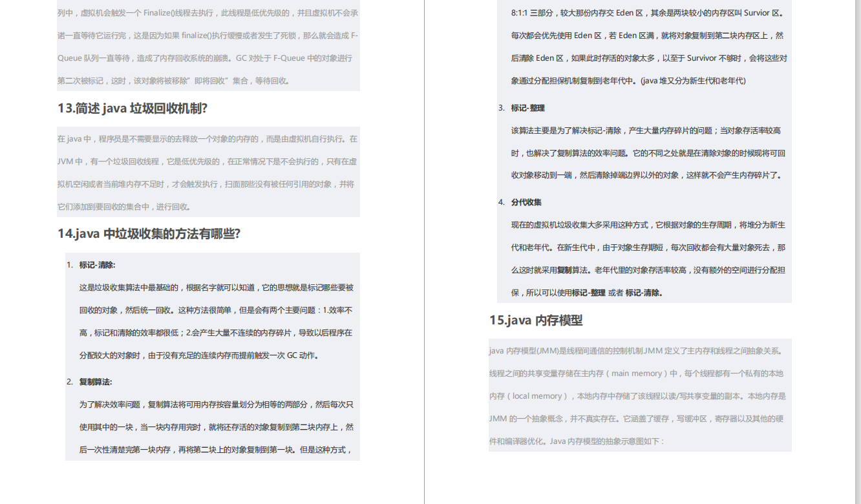Select list item title "标记-清除:"
Image resolution: width=861 pixels, height=504 pixels.
click(x=98, y=265)
